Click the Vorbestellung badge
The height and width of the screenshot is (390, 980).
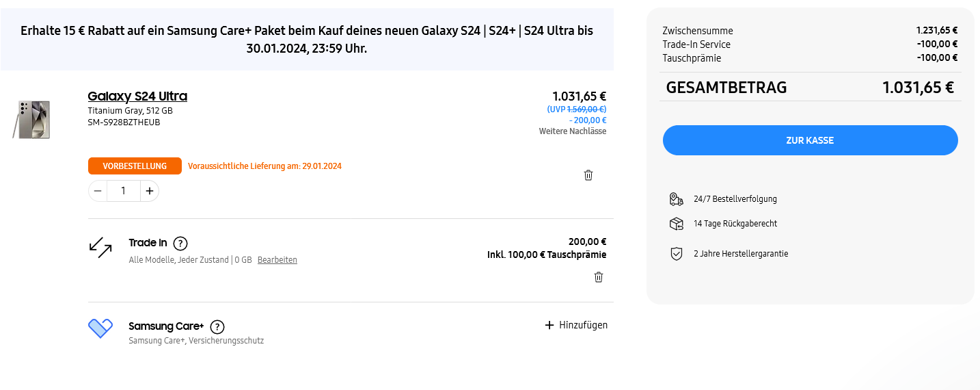(x=135, y=166)
